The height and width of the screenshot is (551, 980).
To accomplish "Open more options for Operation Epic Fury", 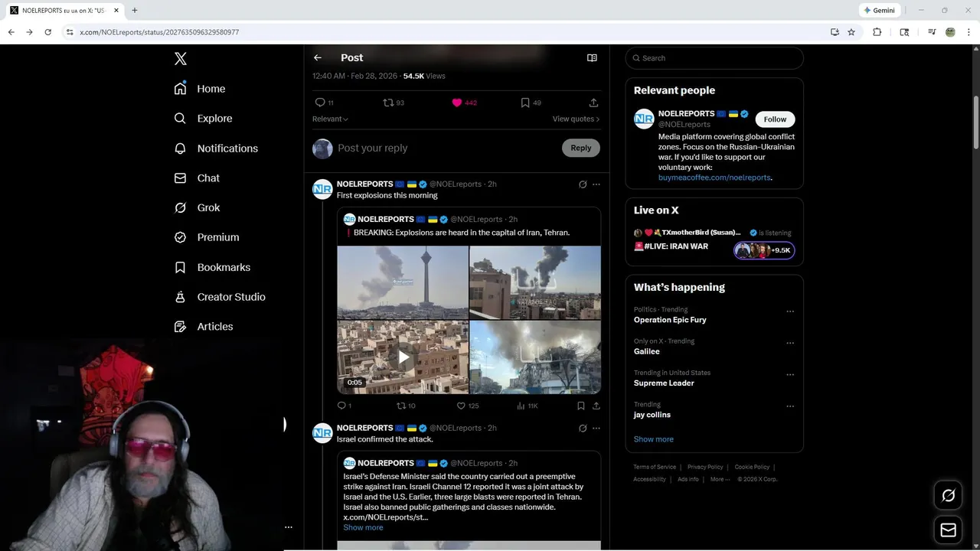I will point(790,312).
